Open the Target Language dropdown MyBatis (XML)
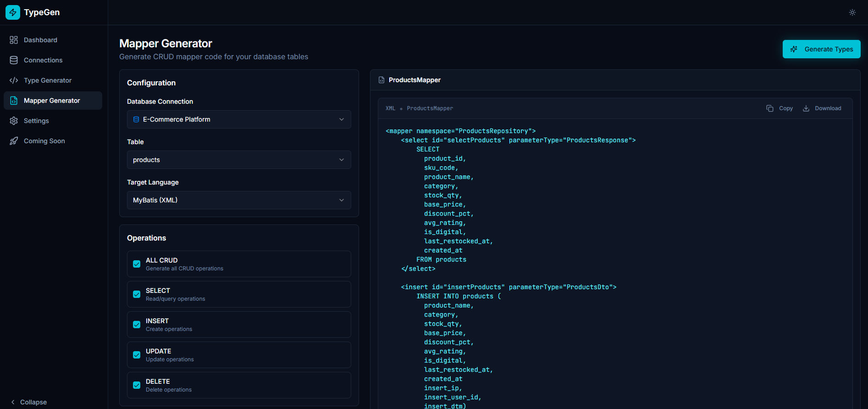The image size is (868, 409). click(239, 200)
